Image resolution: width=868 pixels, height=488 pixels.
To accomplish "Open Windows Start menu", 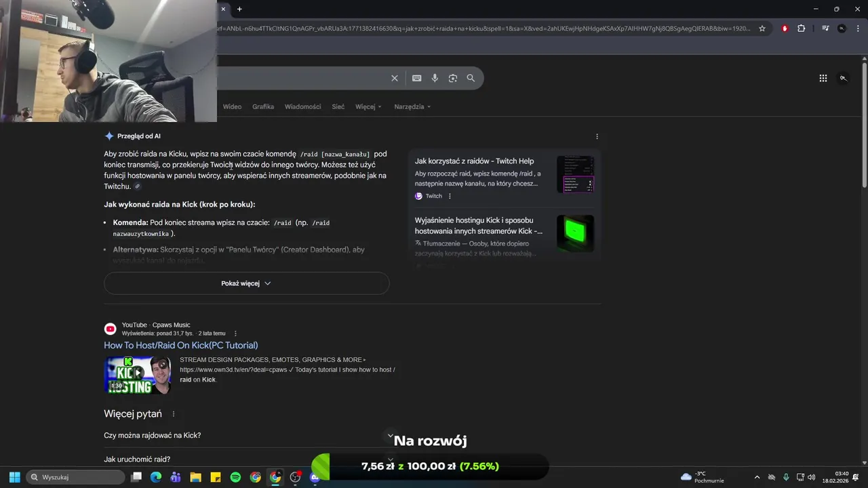I will pos(14,477).
